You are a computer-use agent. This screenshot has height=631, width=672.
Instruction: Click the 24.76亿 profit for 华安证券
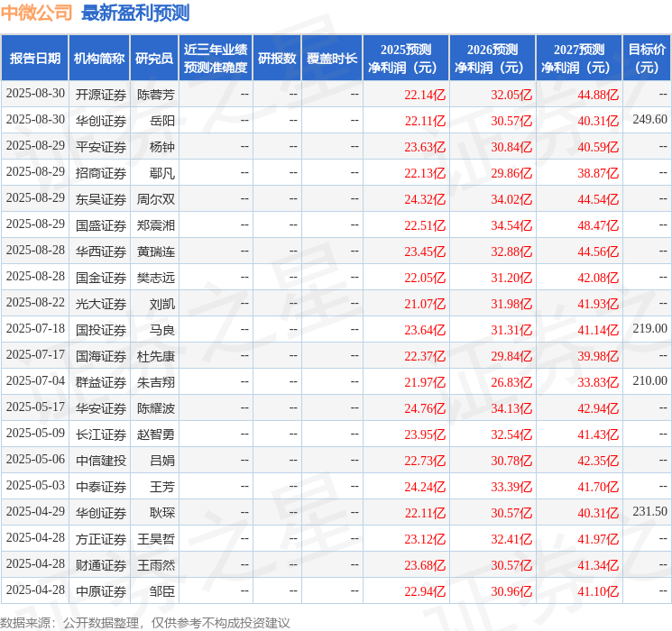tap(425, 408)
